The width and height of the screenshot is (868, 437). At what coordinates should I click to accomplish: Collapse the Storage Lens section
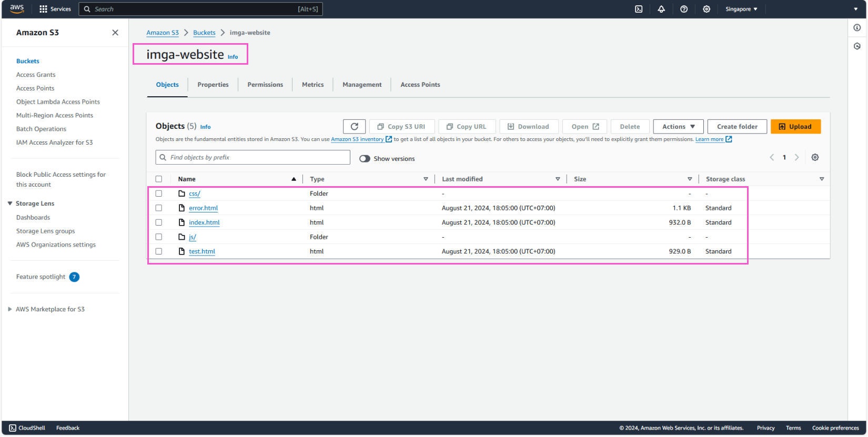pyautogui.click(x=10, y=204)
